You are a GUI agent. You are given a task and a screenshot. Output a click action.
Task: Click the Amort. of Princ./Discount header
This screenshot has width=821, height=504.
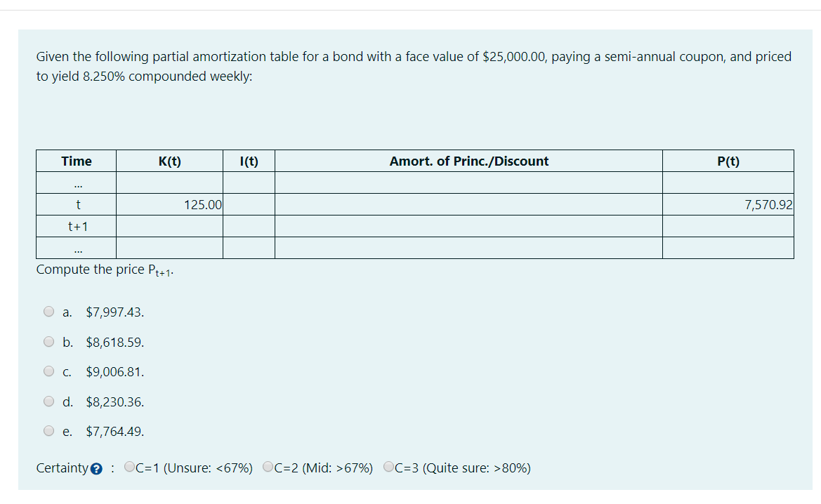[x=468, y=161]
